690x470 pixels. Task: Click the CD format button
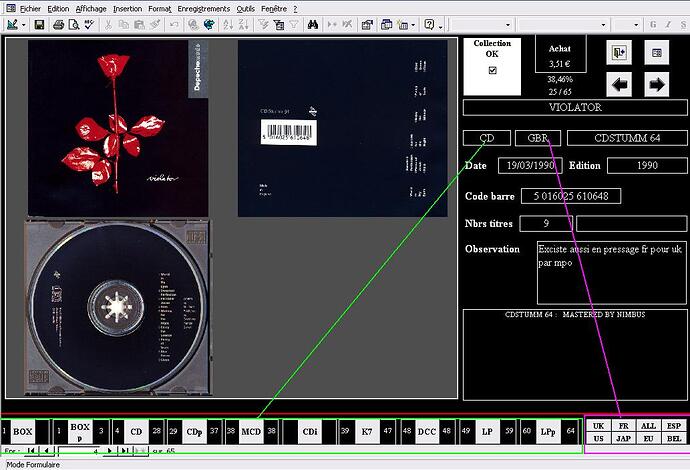pyautogui.click(x=136, y=432)
